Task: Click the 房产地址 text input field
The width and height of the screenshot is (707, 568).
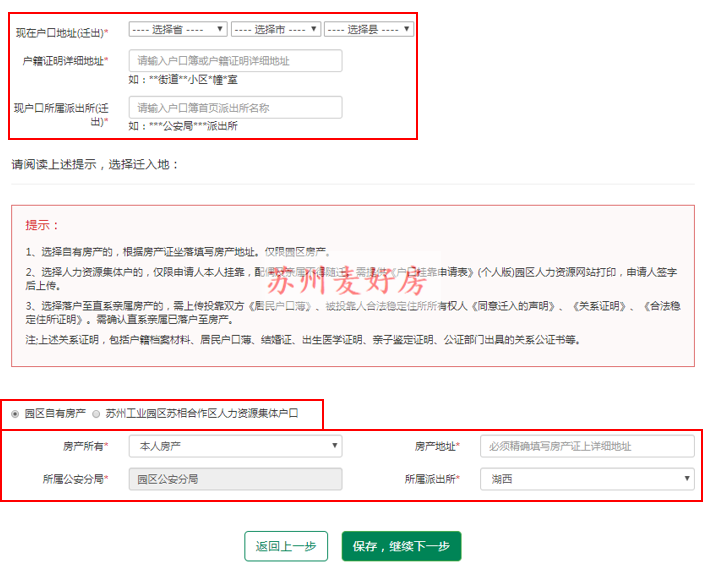Action: click(586, 446)
